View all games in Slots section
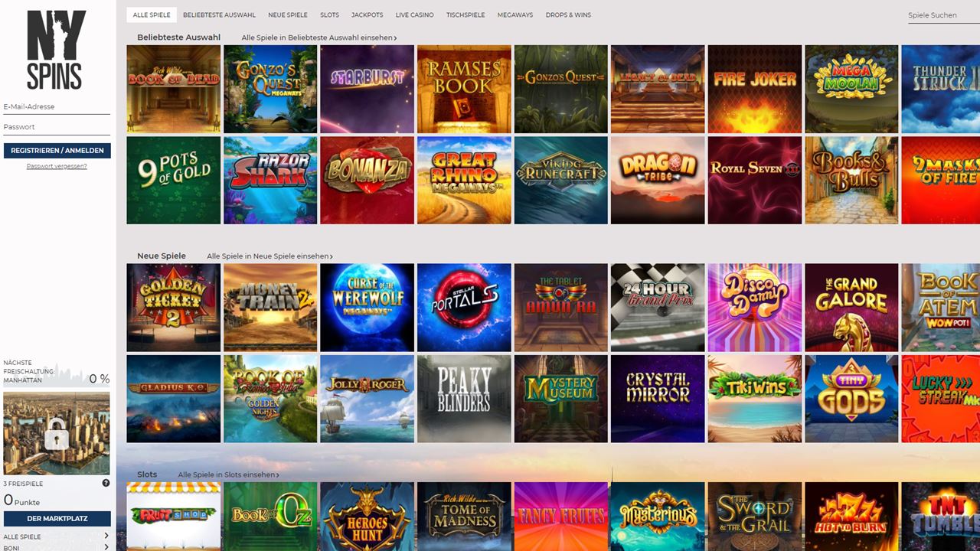980x551 pixels. 228,474
